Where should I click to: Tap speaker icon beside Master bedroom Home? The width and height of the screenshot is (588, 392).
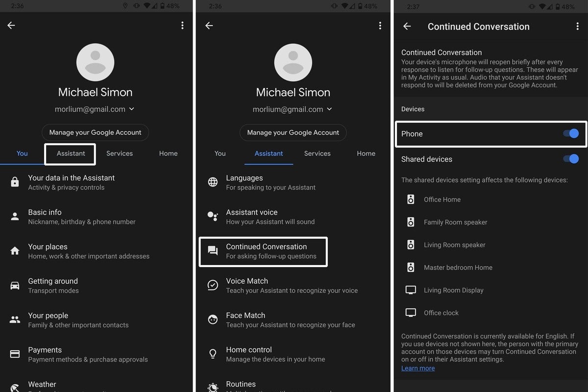(x=411, y=267)
